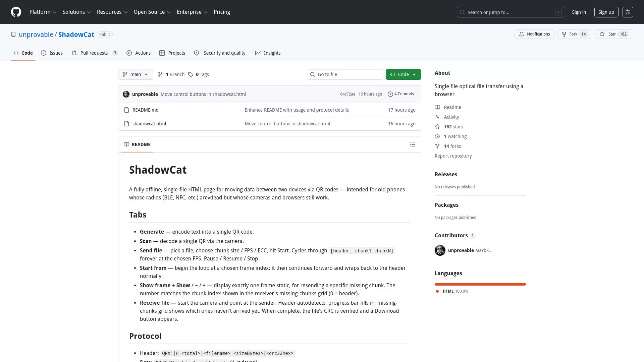The height and width of the screenshot is (362, 644).
Task: Open the README.md file
Action: tap(145, 110)
